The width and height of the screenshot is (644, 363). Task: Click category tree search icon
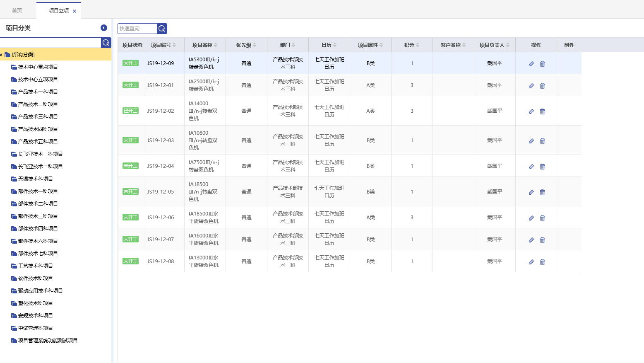point(106,43)
